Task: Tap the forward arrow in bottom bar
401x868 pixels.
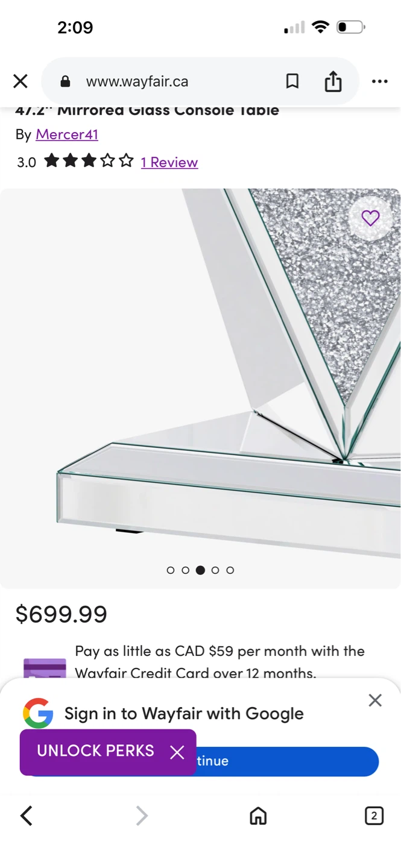Action: click(142, 816)
